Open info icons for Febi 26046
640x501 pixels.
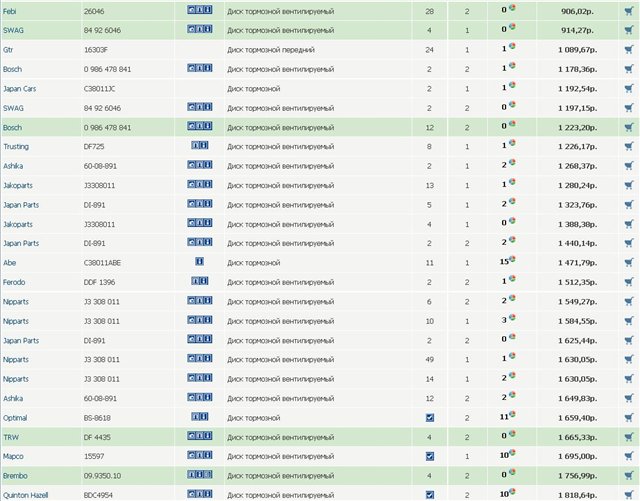200,9
